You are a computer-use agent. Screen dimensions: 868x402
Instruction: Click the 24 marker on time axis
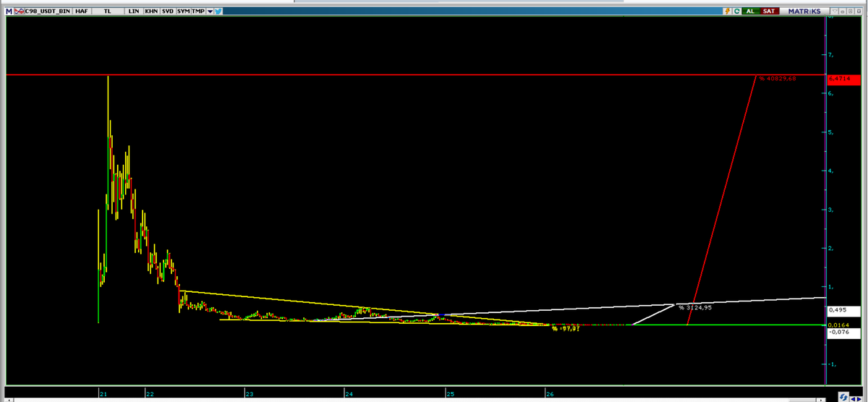point(349,394)
